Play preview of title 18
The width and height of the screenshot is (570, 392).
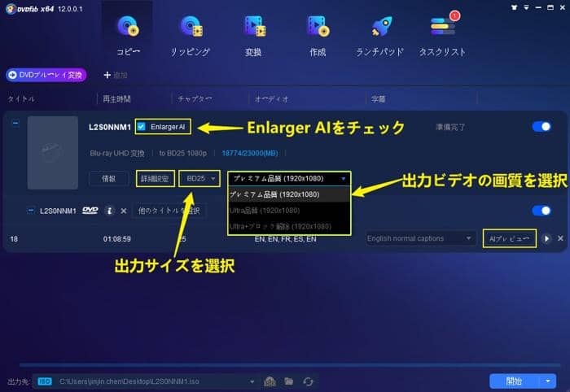point(546,239)
